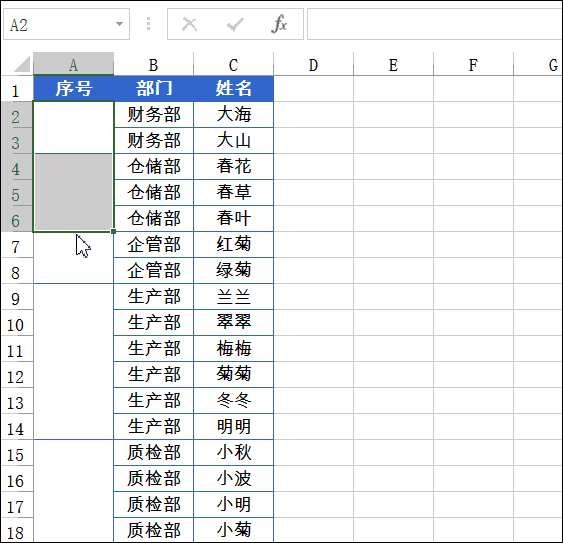563x543 pixels.
Task: Click the cell containing 红菊
Action: [x=233, y=245]
